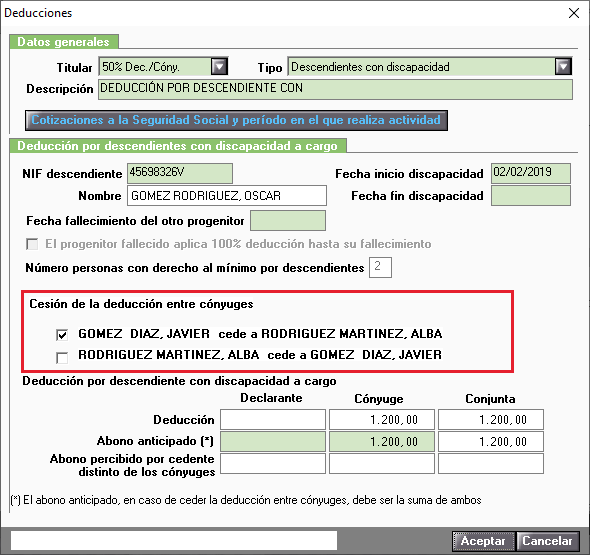
Task: Click the NIF descendiente field
Action: (x=179, y=173)
